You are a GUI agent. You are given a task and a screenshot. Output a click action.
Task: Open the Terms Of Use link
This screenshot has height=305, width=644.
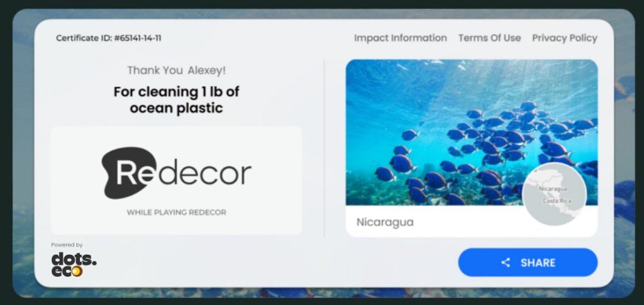click(489, 38)
